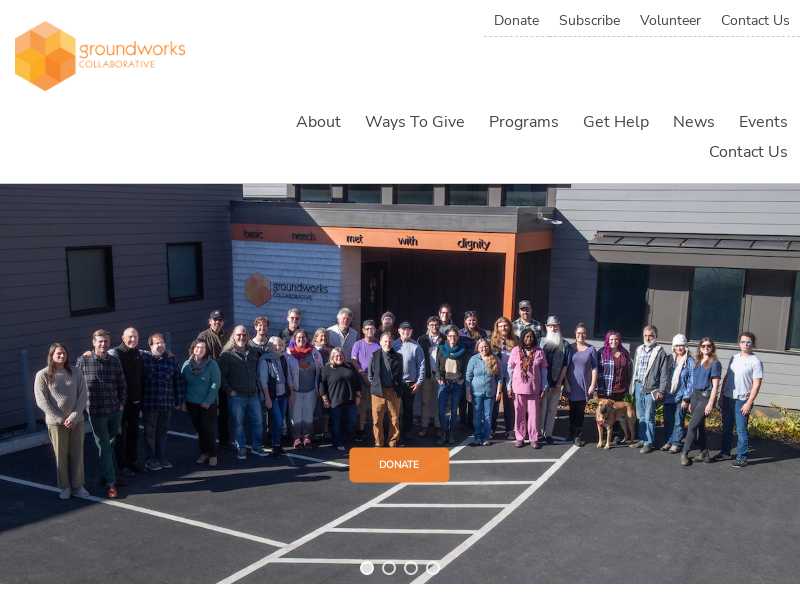Open the Events page

tap(763, 122)
